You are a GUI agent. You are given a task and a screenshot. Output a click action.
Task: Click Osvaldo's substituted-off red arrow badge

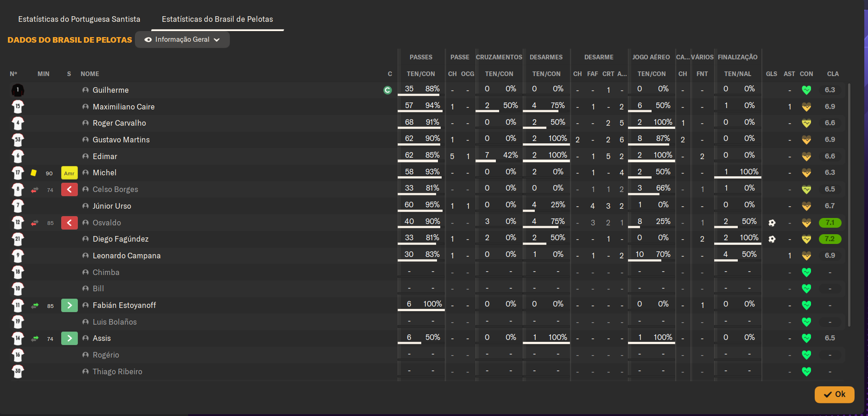pyautogui.click(x=69, y=223)
